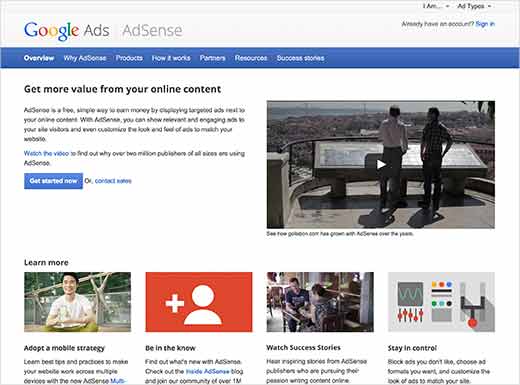Click the Inside AdSense blog link
Image resolution: width=520 pixels, height=385 pixels.
pos(207,371)
